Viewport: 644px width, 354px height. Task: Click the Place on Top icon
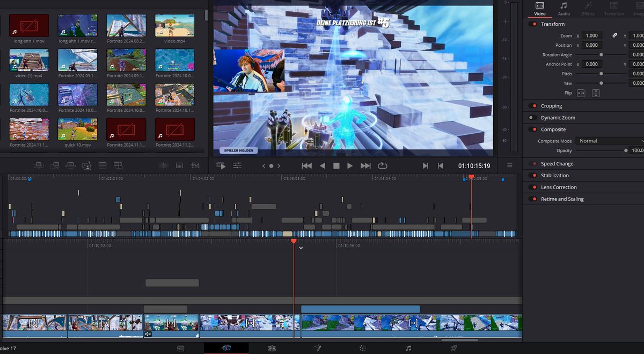[x=103, y=165]
